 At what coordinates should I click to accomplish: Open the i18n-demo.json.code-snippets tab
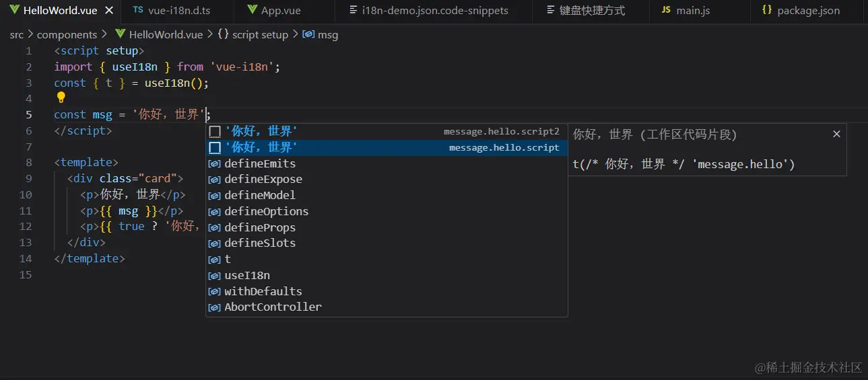434,11
